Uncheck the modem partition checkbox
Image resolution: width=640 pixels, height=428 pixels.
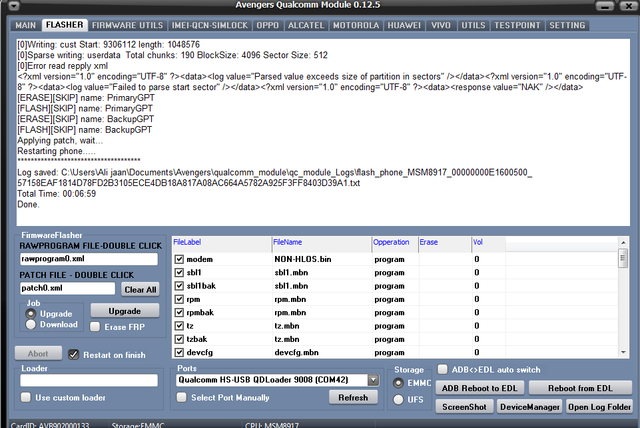click(x=179, y=259)
